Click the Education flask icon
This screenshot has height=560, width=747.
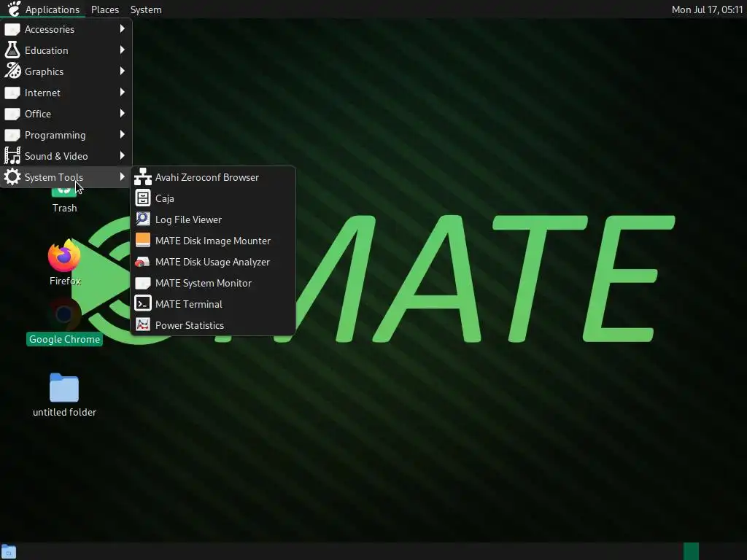point(12,50)
